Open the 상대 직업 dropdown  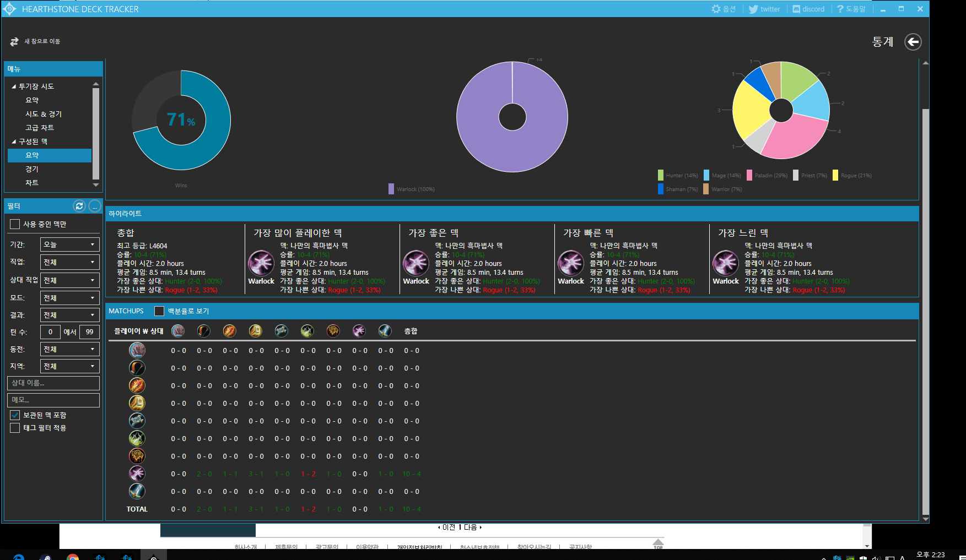(x=69, y=280)
